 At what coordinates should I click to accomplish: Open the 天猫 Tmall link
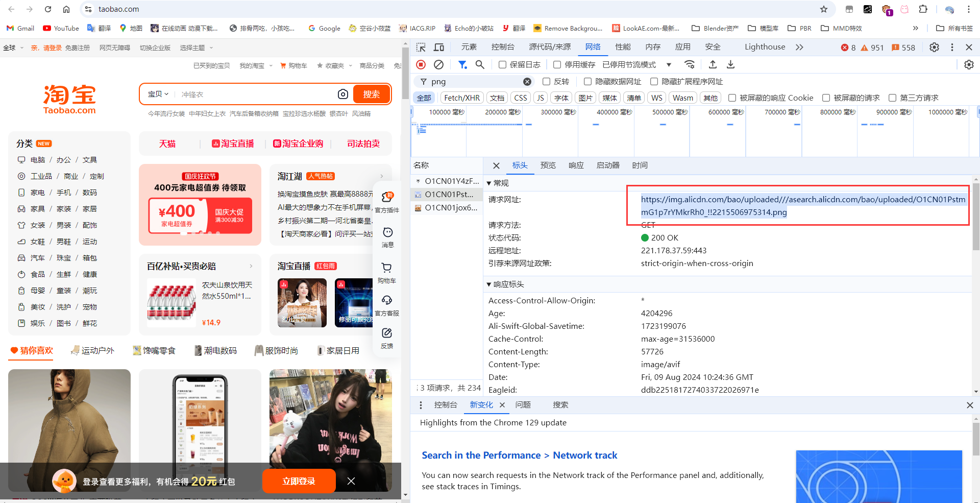[167, 144]
